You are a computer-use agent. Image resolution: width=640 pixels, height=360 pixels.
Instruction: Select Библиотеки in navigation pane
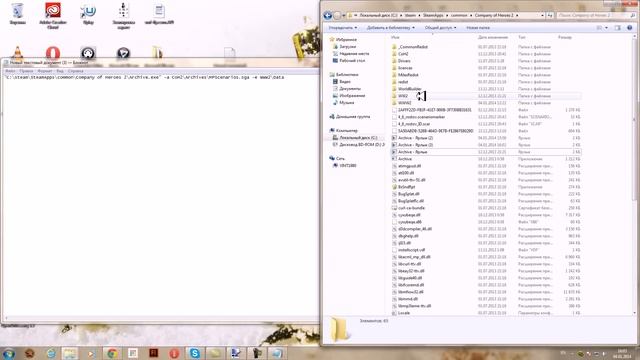(x=347, y=75)
